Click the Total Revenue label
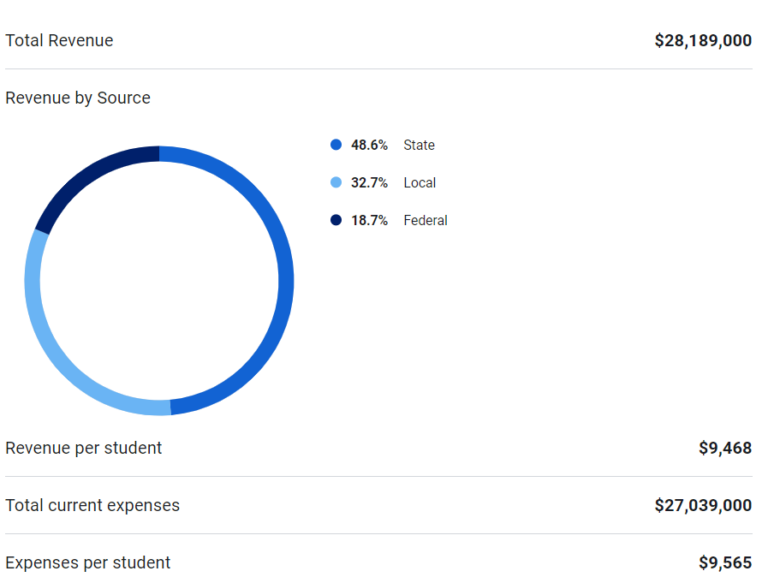The height and width of the screenshot is (583, 768). click(59, 40)
